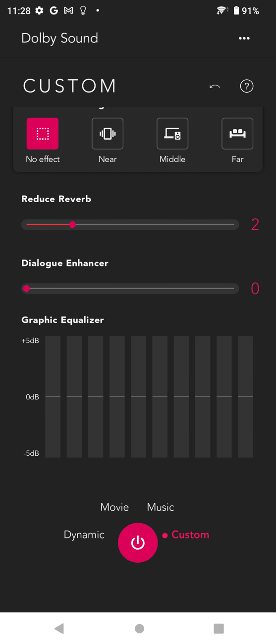Click the Reduce Reverb slider track
The width and height of the screenshot is (276, 644).
130,224
